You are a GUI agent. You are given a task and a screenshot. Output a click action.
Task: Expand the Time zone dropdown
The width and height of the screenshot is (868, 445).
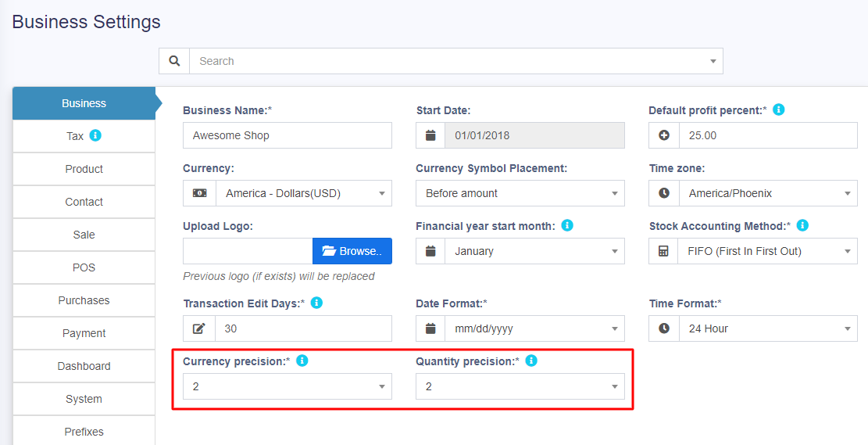tap(767, 193)
